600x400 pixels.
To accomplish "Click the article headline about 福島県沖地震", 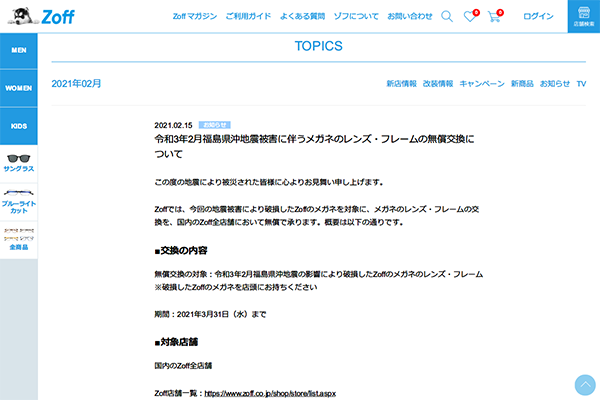I will [x=314, y=146].
